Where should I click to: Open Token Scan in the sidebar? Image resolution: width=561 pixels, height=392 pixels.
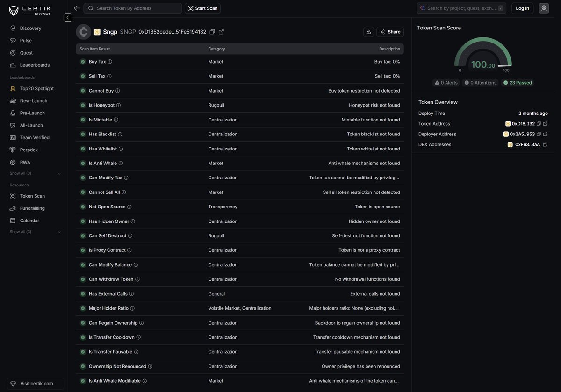(32, 196)
